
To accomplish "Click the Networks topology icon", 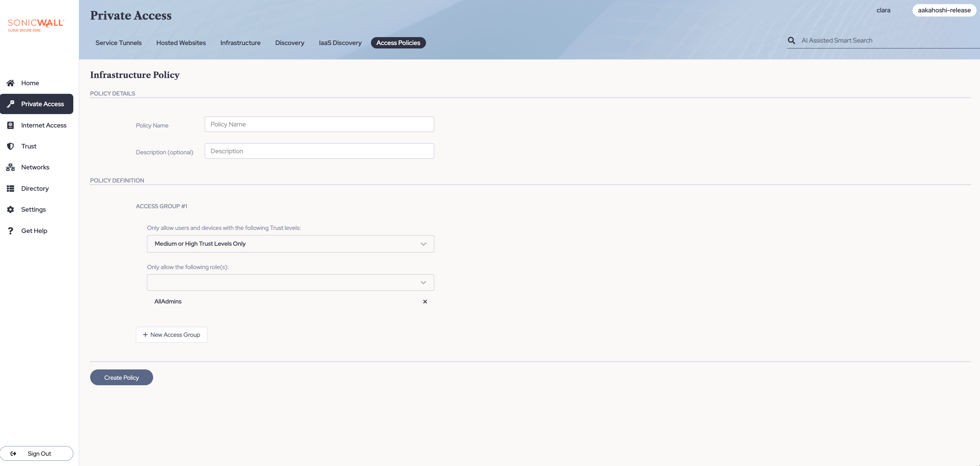I will click(x=10, y=167).
